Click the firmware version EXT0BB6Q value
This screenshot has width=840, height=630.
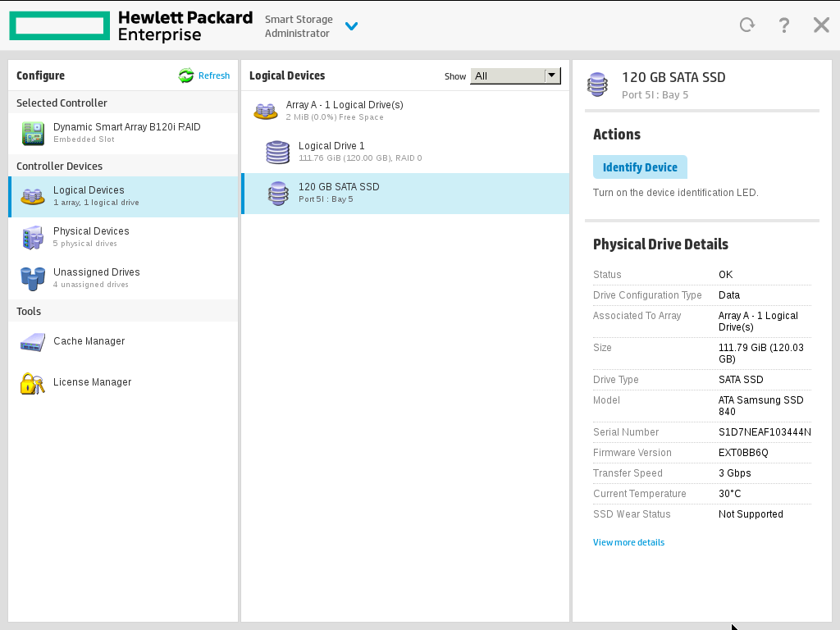743,453
